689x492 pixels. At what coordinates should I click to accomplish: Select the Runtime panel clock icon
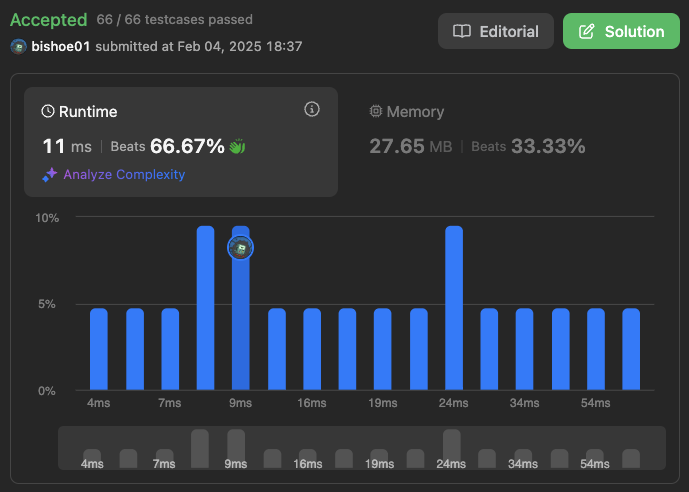(x=48, y=112)
